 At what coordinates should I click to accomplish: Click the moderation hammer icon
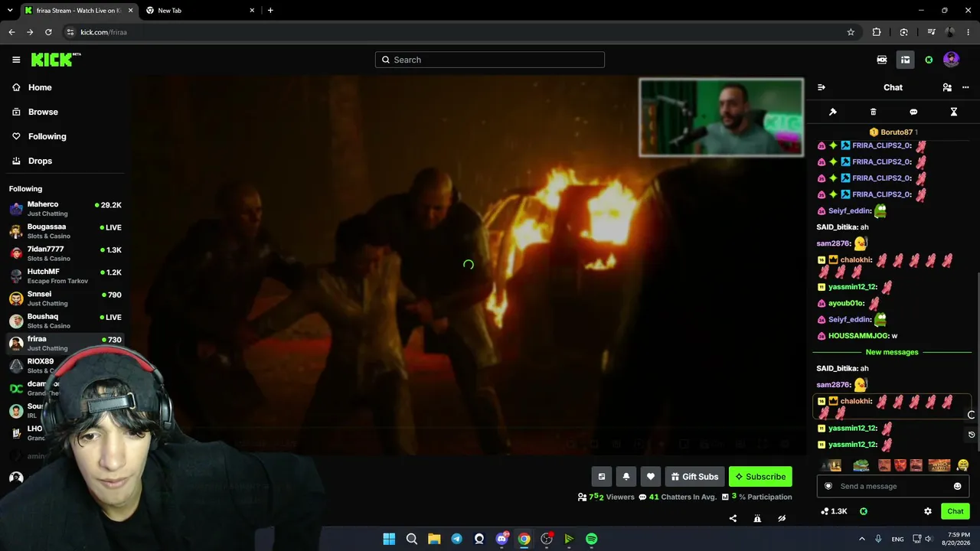tap(833, 112)
